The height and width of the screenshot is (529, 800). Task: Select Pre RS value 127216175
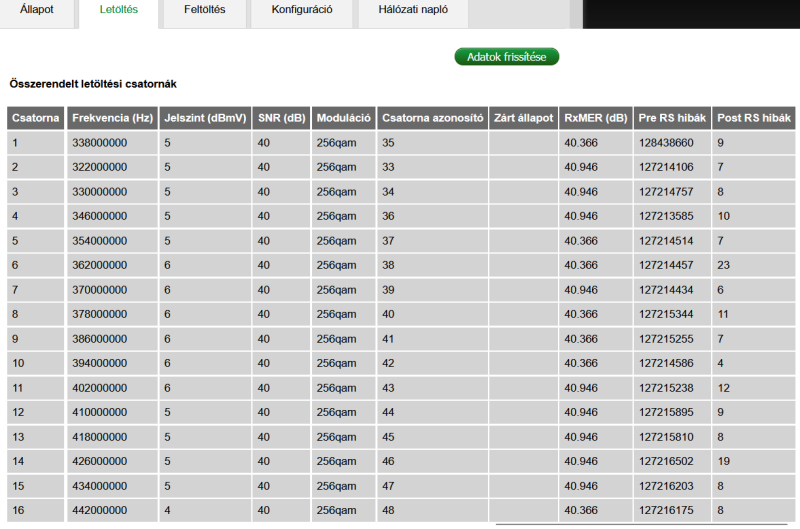pos(672,510)
